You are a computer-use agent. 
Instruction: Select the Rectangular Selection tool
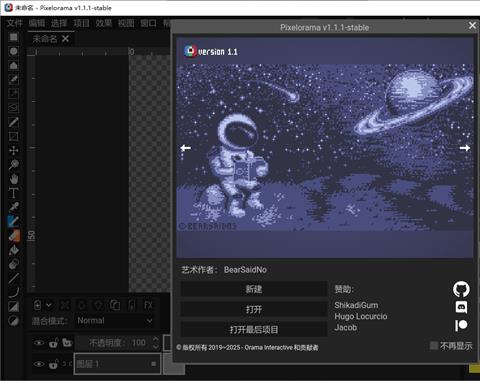tap(13, 37)
